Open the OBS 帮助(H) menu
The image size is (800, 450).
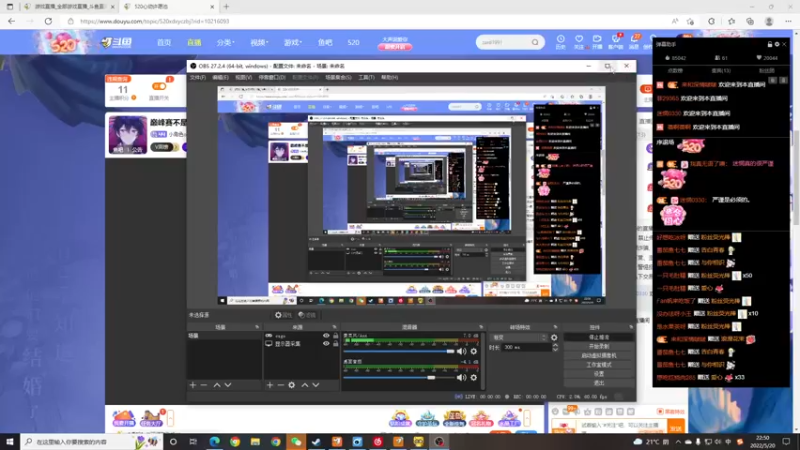point(389,78)
